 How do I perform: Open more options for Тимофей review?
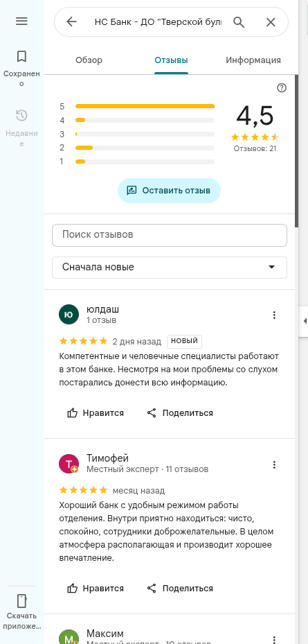[x=274, y=464]
